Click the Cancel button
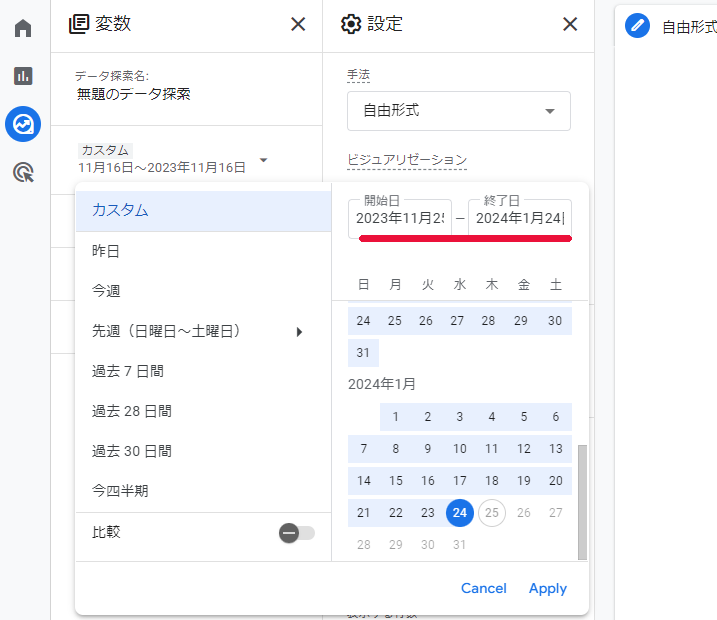This screenshot has height=620, width=717. pos(483,588)
